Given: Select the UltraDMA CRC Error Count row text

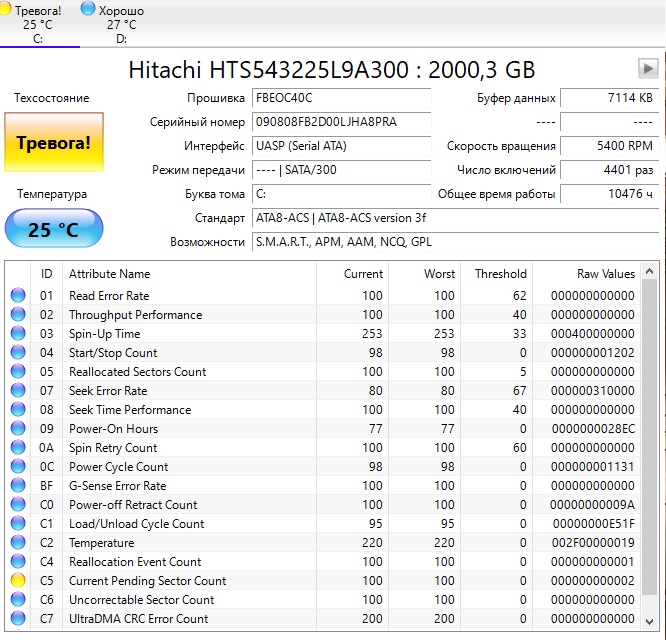Looking at the screenshot, I should coord(138,619).
